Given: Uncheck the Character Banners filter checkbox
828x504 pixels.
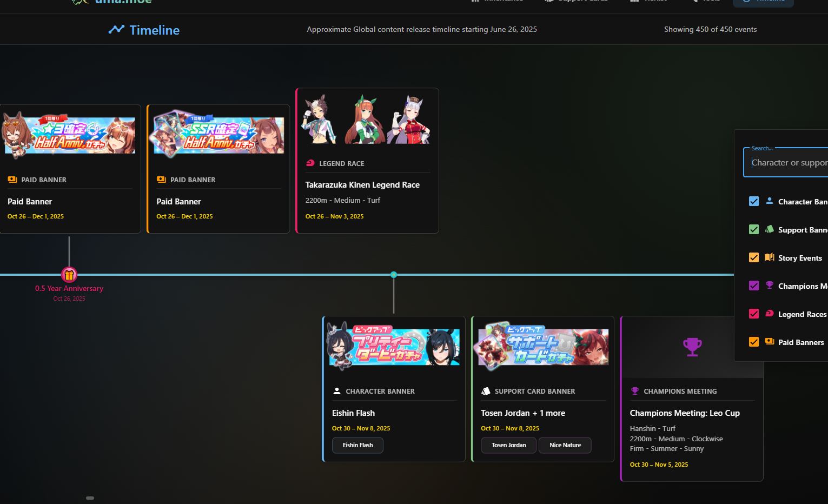Looking at the screenshot, I should pyautogui.click(x=754, y=201).
